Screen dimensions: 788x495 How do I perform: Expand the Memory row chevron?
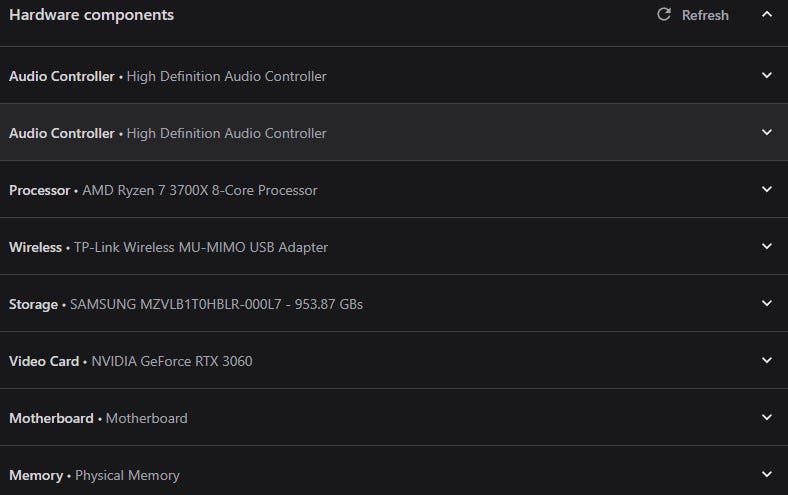(767, 475)
